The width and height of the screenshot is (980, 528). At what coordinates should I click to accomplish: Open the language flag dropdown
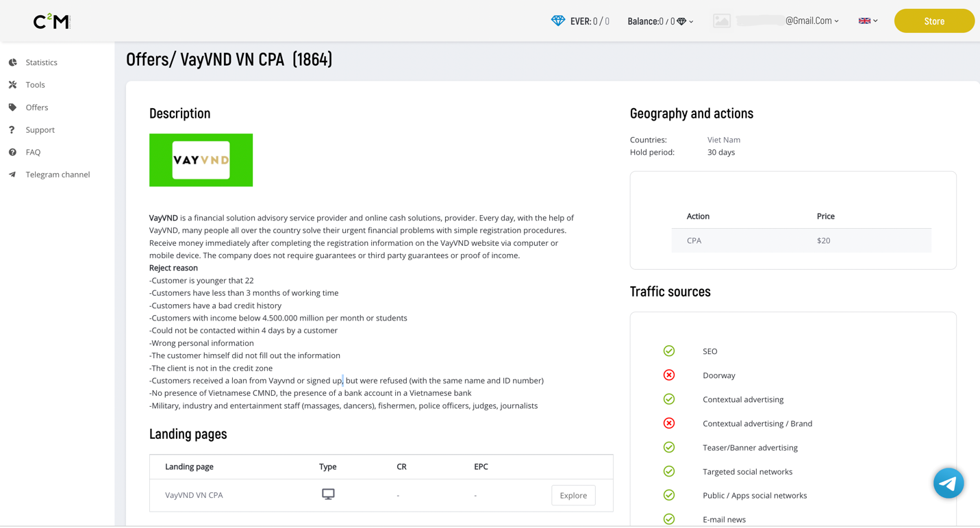click(868, 21)
